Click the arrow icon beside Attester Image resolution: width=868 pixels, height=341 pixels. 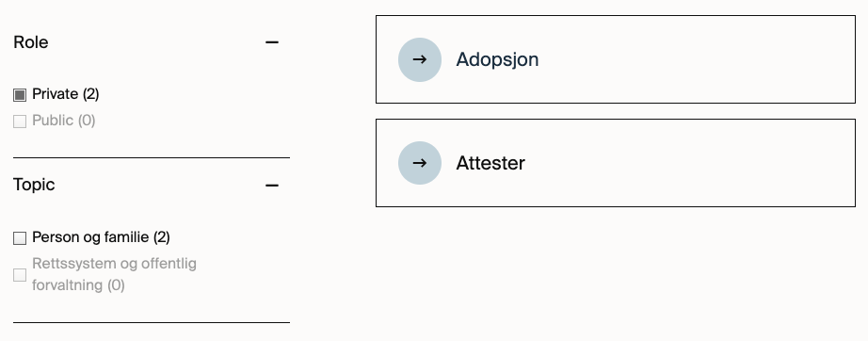coord(420,163)
